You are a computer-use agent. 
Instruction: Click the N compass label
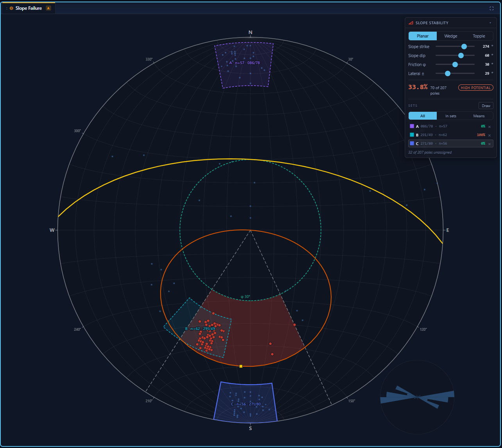[250, 32]
